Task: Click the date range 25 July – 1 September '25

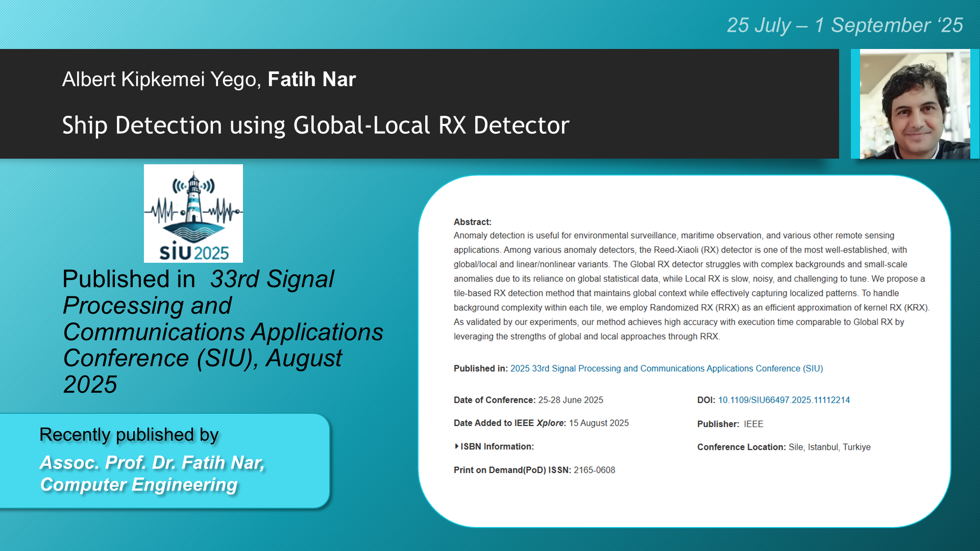Action: click(x=844, y=25)
